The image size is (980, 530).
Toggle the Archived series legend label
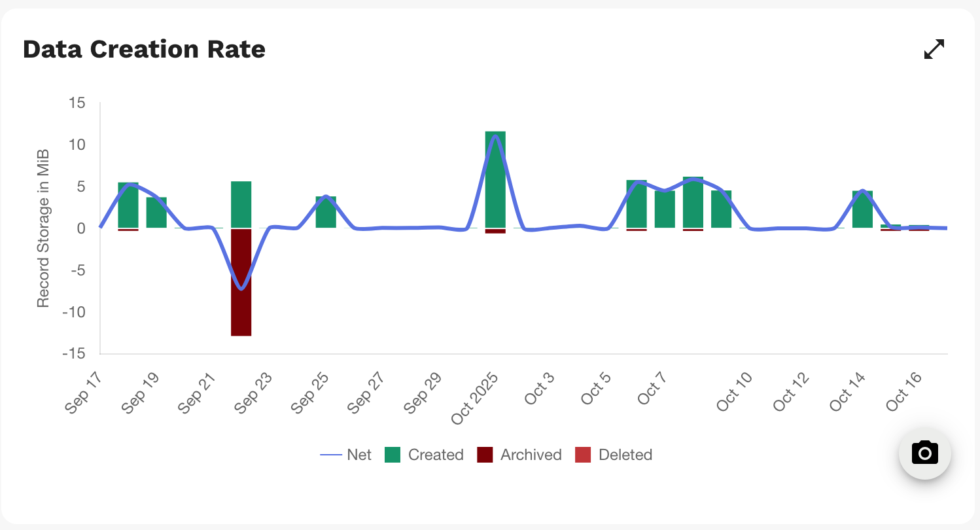pos(531,455)
